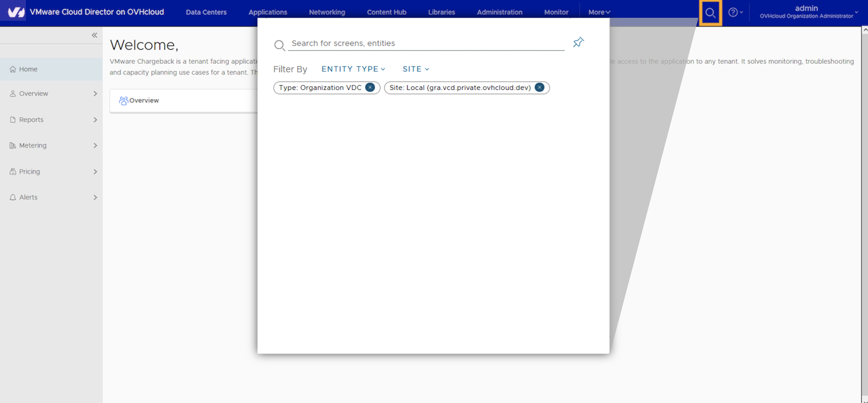Expand the Pricing sidebar section

(x=95, y=171)
